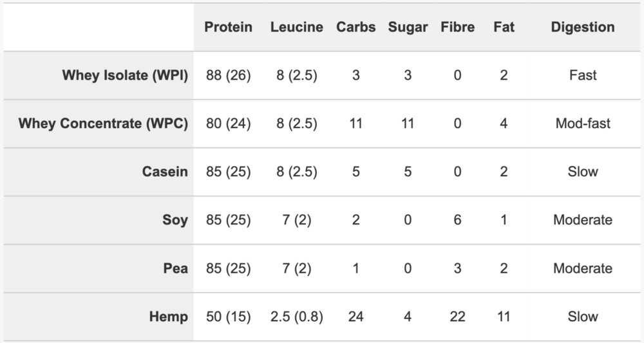Click Whey Concentrate protein value 80 (24)
Screen dimensions: 644x343
[229, 124]
